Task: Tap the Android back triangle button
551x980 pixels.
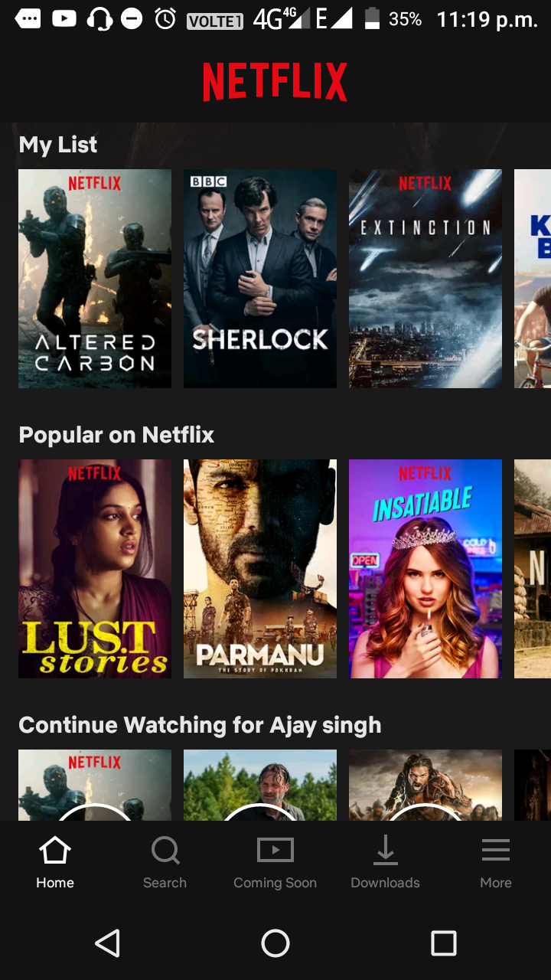Action: pos(107,943)
